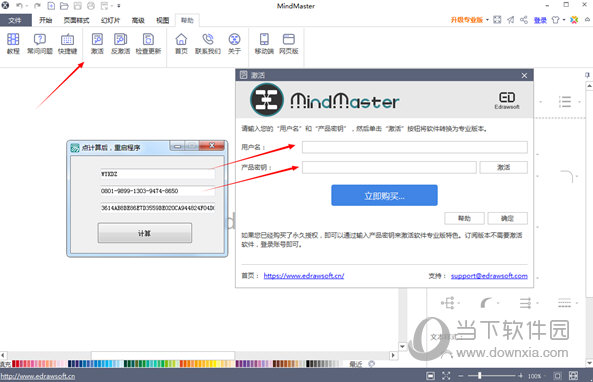
Task: Select the 帮助 help tab
Action: coord(187,20)
